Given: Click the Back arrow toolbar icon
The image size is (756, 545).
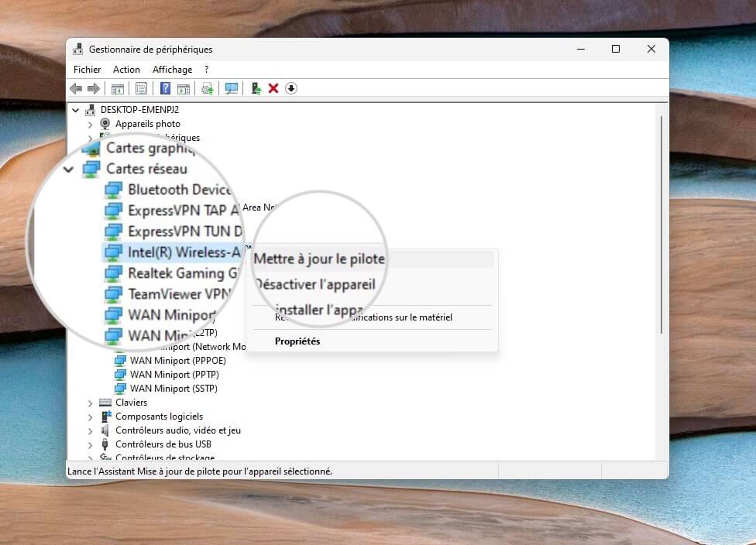Looking at the screenshot, I should [x=76, y=89].
